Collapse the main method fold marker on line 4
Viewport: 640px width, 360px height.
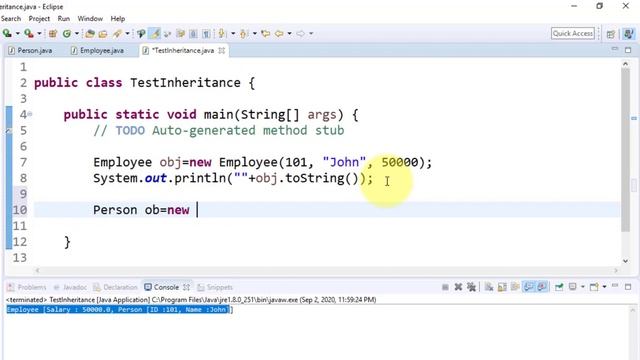pos(30,114)
